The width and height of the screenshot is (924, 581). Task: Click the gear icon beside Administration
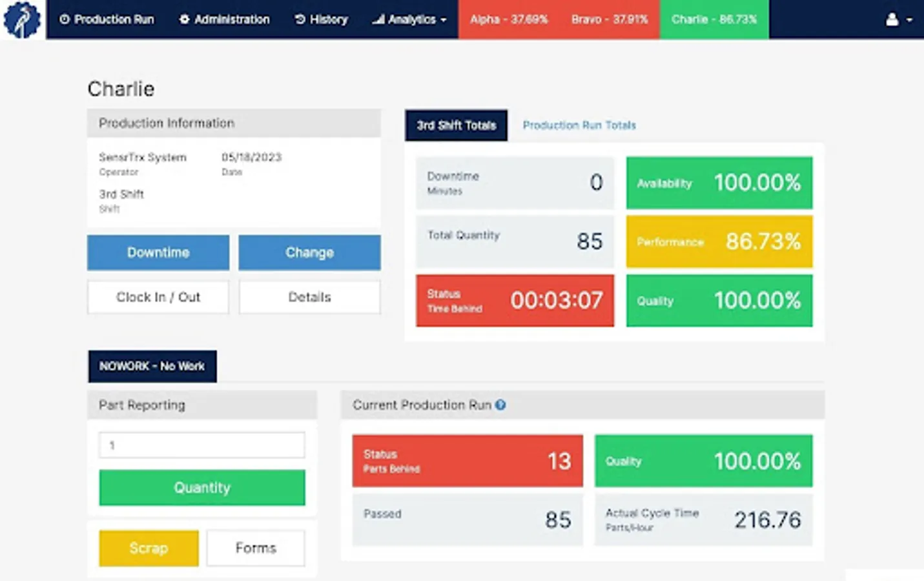tap(184, 19)
